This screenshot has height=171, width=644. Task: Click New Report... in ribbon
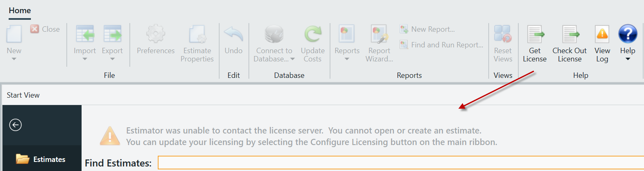point(427,29)
